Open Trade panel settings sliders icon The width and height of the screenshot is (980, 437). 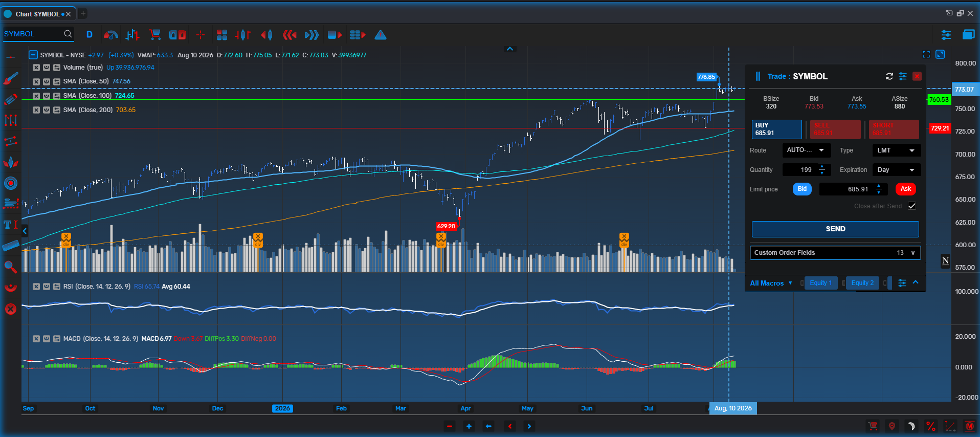903,76
